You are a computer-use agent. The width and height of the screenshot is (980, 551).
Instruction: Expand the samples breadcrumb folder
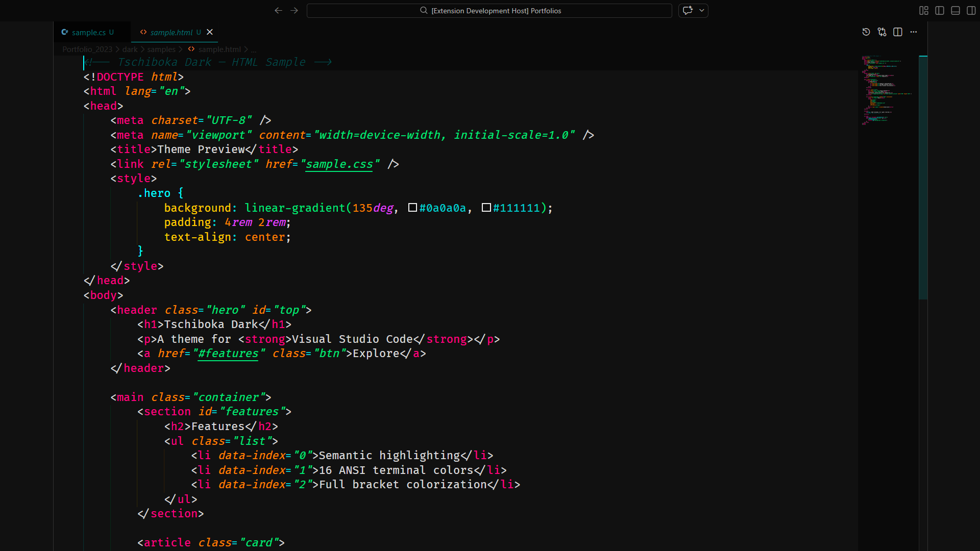tap(161, 49)
